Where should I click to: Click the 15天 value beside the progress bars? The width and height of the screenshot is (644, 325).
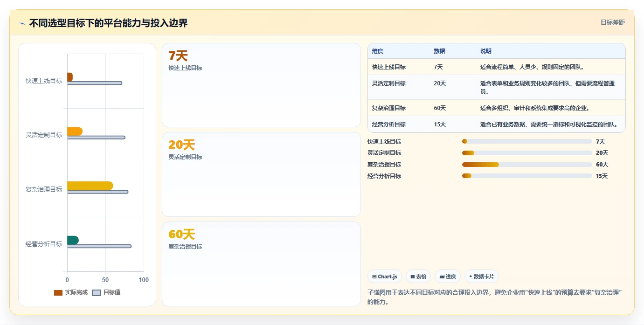point(602,176)
